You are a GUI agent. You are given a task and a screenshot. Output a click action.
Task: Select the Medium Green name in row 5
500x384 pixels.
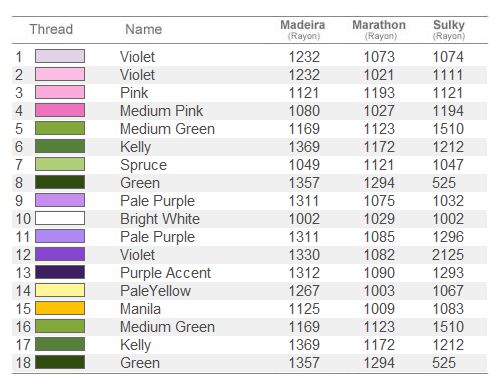tap(167, 129)
